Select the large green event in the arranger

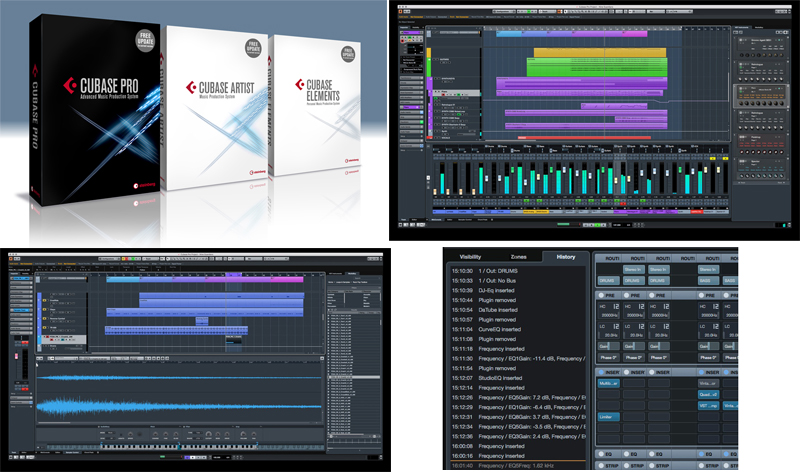point(596,67)
